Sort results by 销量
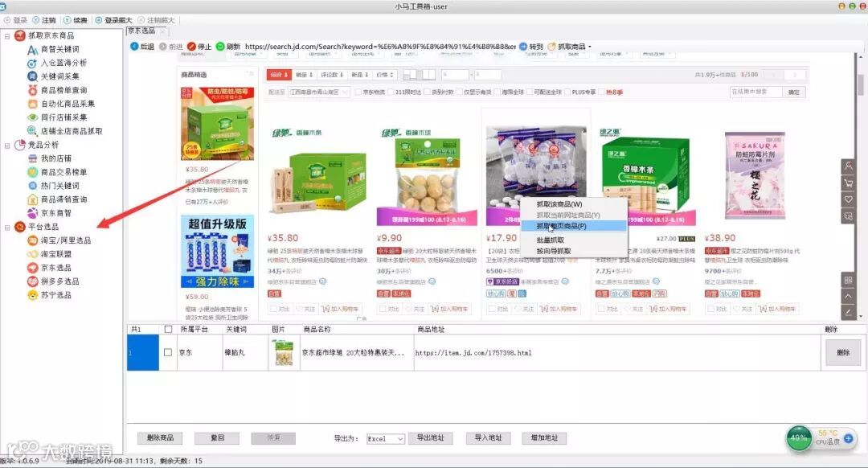Screen dimensions: 868x468 pyautogui.click(x=305, y=74)
